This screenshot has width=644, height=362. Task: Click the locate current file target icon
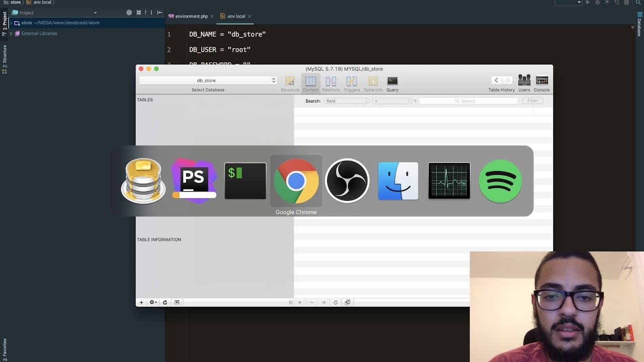[x=129, y=13]
